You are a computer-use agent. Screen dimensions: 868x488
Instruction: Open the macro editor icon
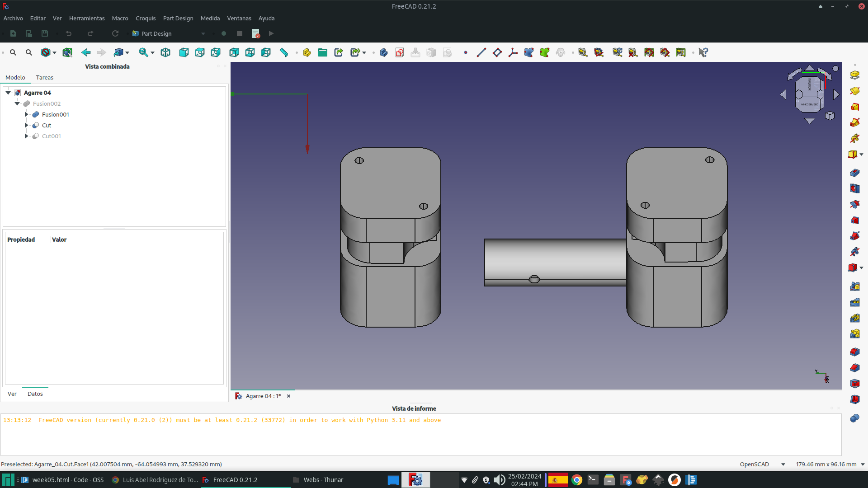pos(255,33)
